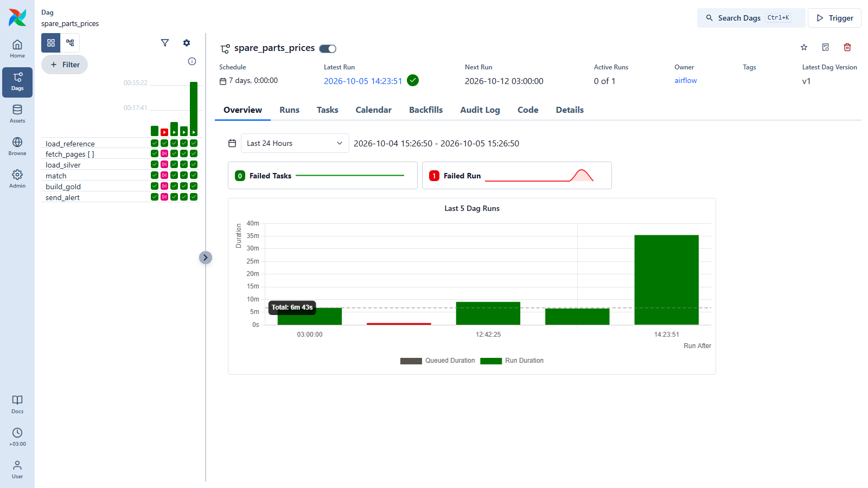Open the Details tab
Screen dimensions: 868x488
coord(570,110)
